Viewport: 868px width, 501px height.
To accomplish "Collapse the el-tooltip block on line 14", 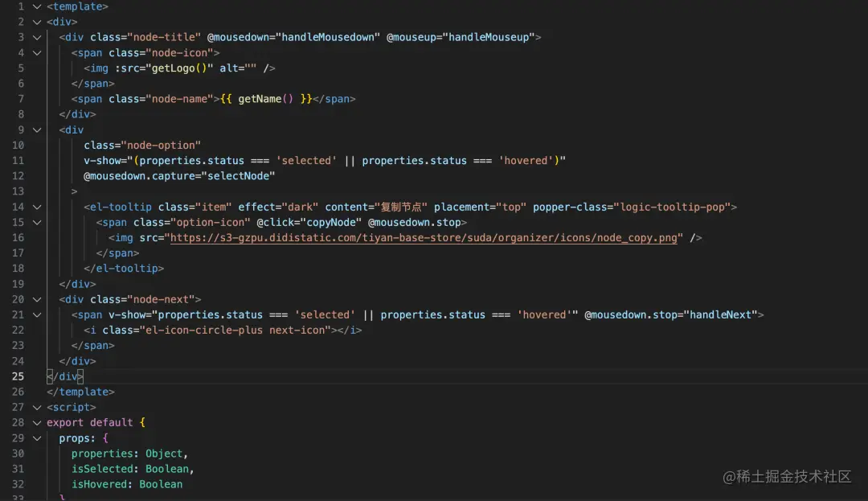I will tap(37, 207).
